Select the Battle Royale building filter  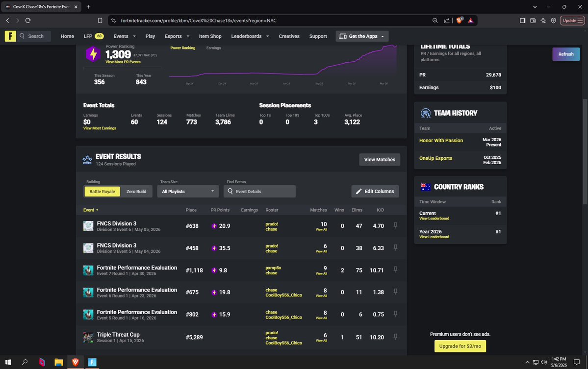pos(102,192)
